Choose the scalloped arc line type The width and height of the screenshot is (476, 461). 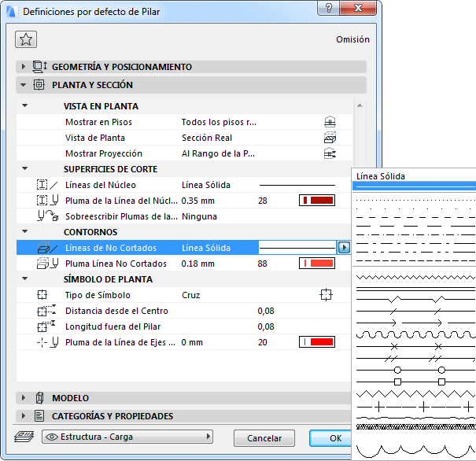tap(414, 451)
